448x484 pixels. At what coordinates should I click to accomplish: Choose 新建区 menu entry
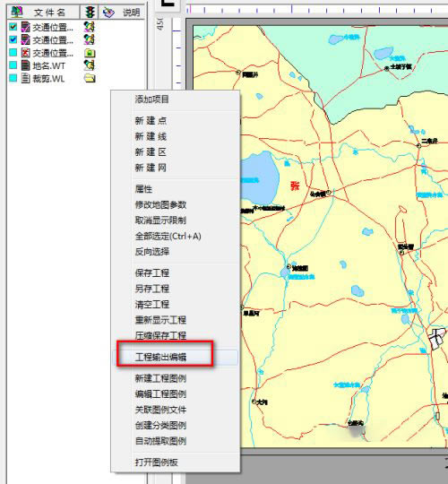(x=151, y=151)
